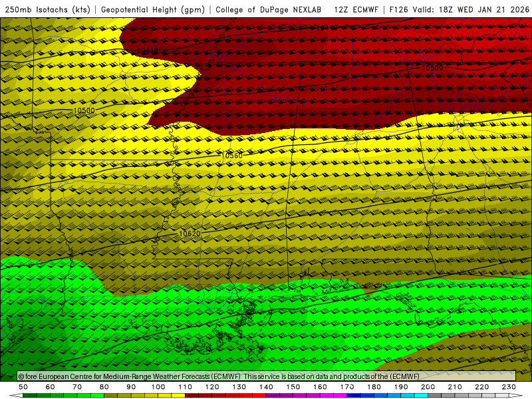Image resolution: width=532 pixels, height=399 pixels.
Task: Click the 70 label on the color scale
Action: point(77,387)
